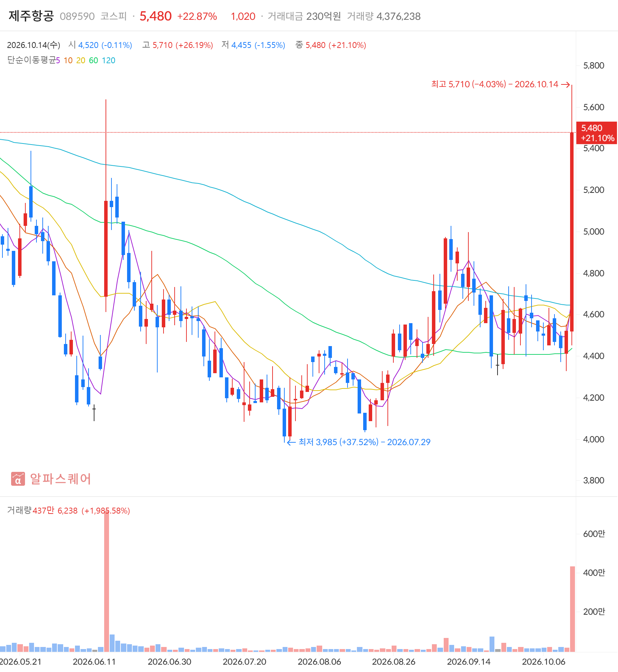Click the red 5,480 +21.10% price tag
The height and width of the screenshot is (672, 618).
[597, 133]
